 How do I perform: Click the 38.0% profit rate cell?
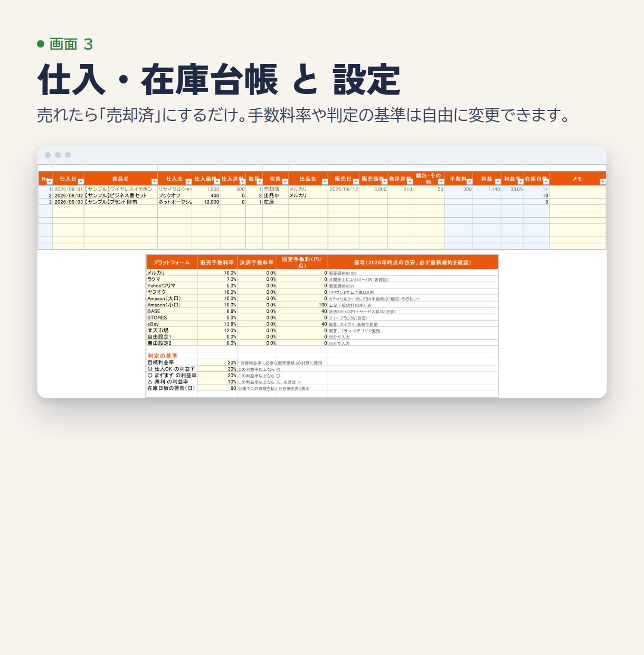click(x=513, y=189)
